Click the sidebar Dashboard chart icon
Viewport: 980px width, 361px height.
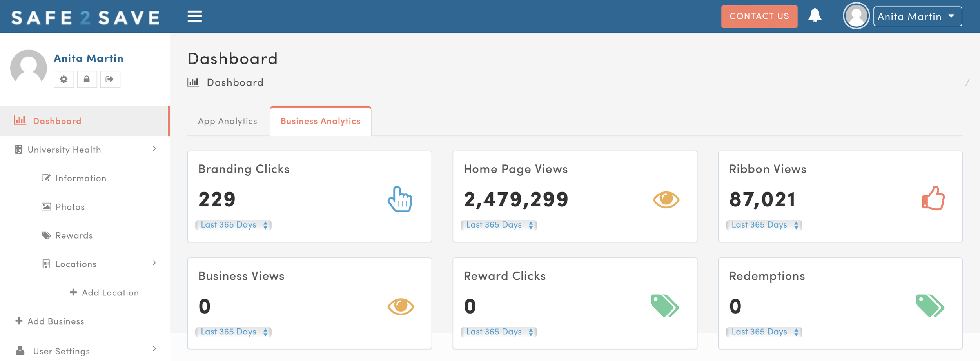point(20,120)
